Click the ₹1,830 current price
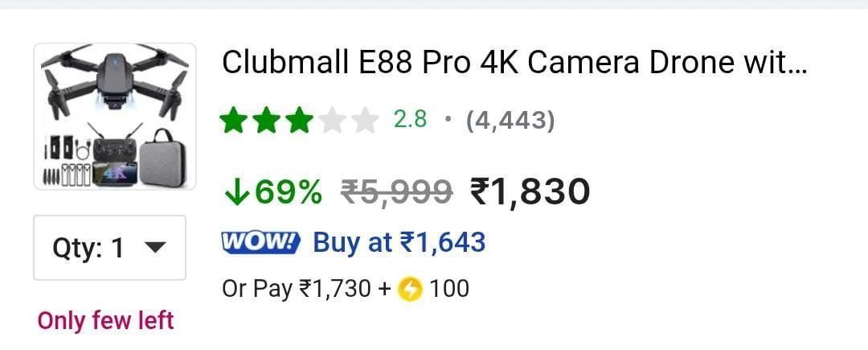The height and width of the screenshot is (350, 868). point(530,191)
